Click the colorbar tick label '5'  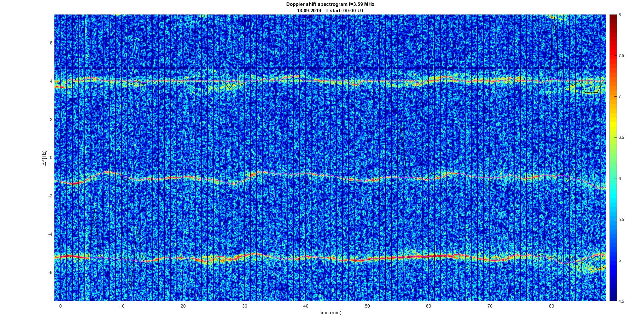(620, 260)
